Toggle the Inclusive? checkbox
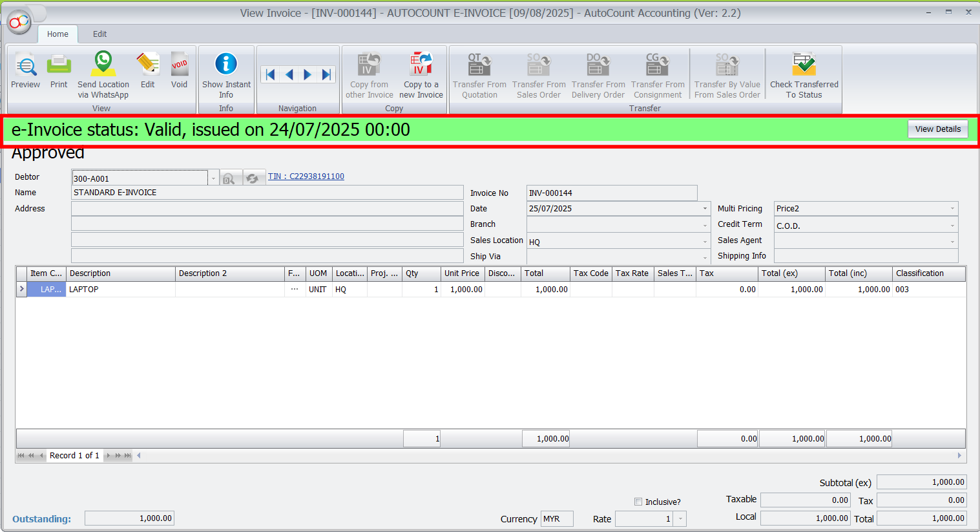Image resolution: width=980 pixels, height=532 pixels. tap(638, 502)
